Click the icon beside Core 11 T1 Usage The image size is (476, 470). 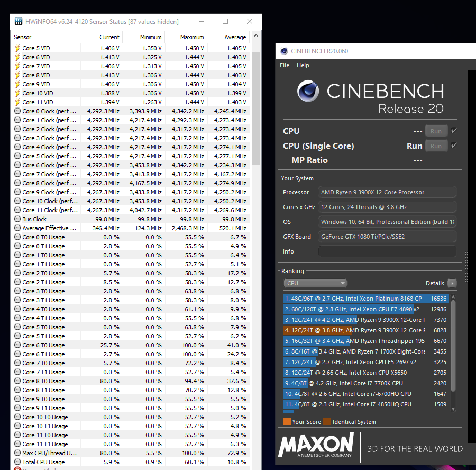(17, 444)
